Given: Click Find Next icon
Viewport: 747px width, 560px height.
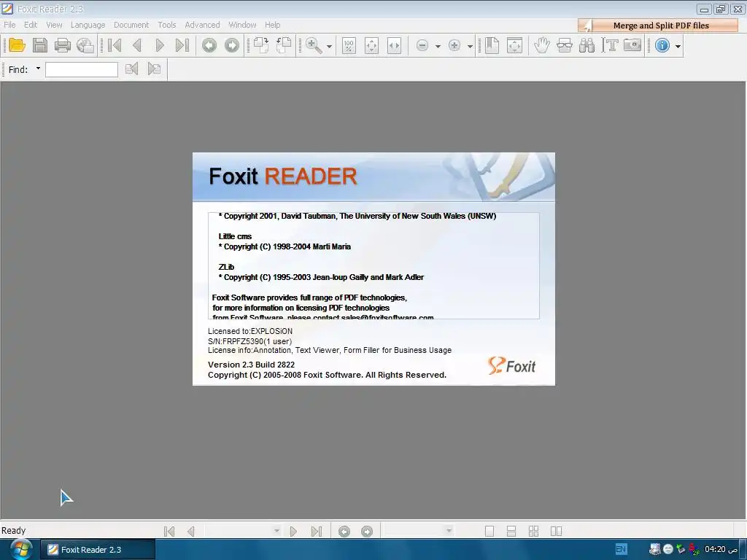Looking at the screenshot, I should [154, 69].
